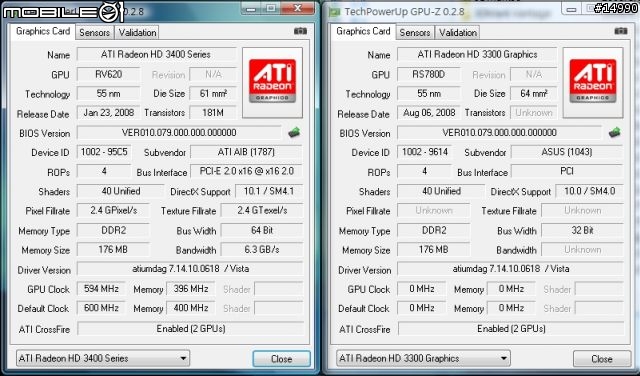
Task: Click Bus Interface value PCI-E 2.0 x16
Action: (x=246, y=171)
